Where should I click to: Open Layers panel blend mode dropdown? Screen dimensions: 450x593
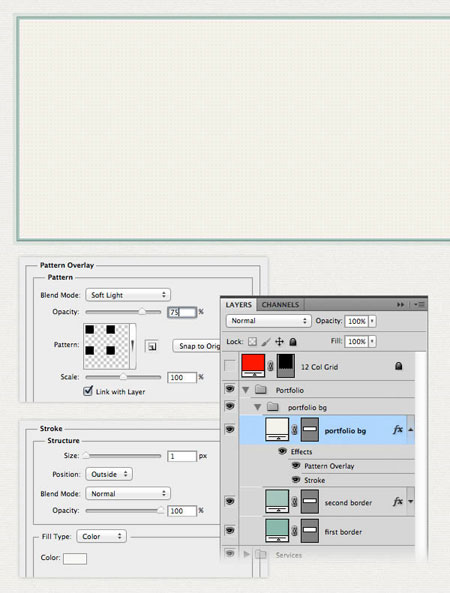[x=268, y=321]
